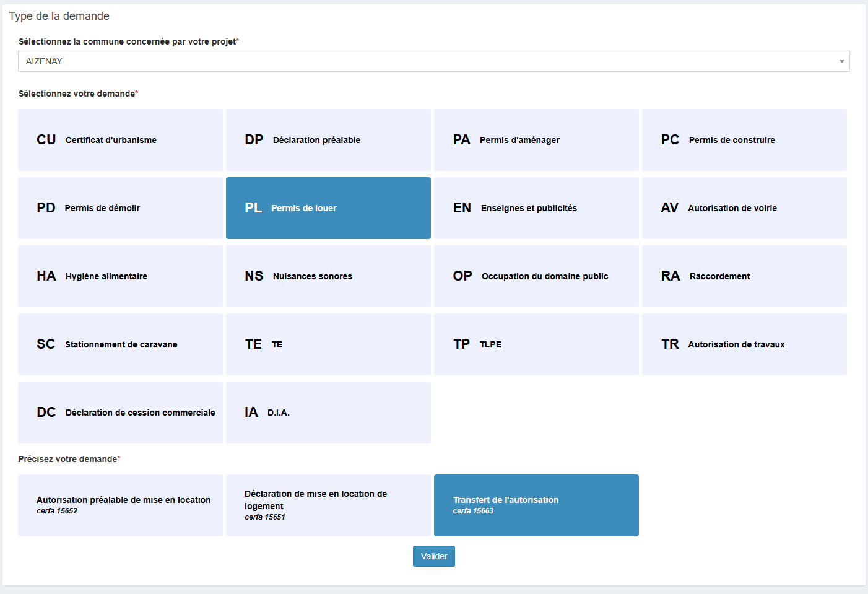
Task: Select the TR Autorisation de travaux tile
Action: [x=744, y=344]
